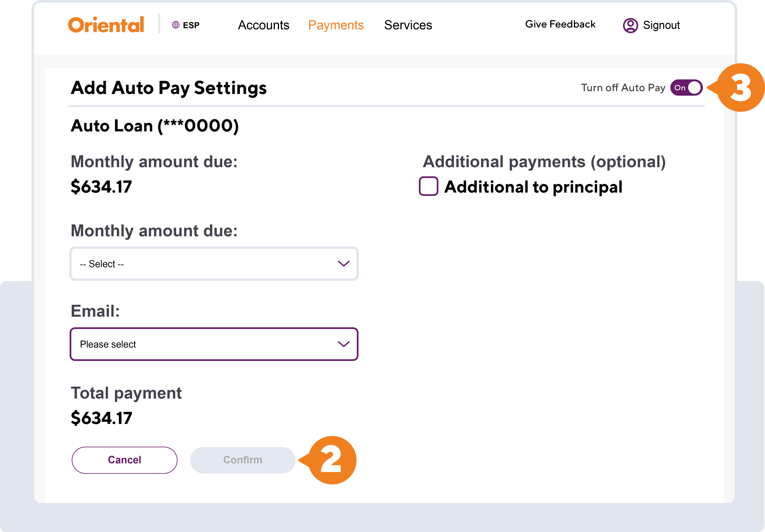Go to the Payments menu
The width and height of the screenshot is (765, 532).
pyautogui.click(x=336, y=25)
